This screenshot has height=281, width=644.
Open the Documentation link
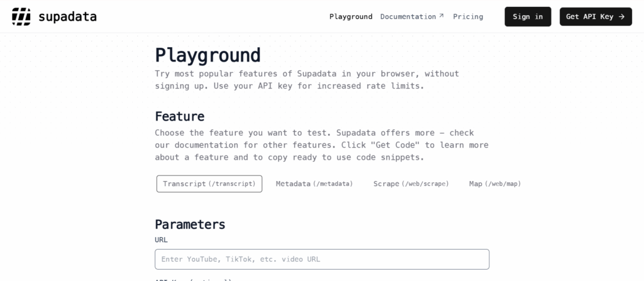coord(408,16)
